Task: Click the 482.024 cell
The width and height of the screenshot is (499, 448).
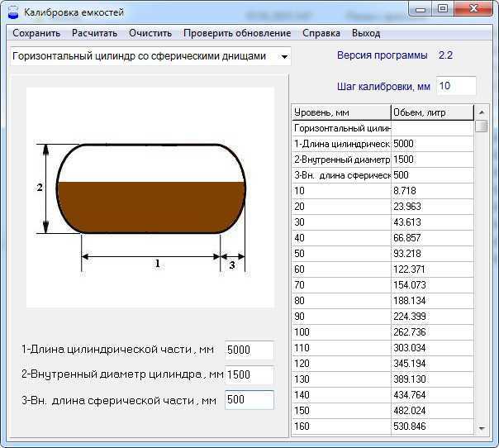Action: 432,411
